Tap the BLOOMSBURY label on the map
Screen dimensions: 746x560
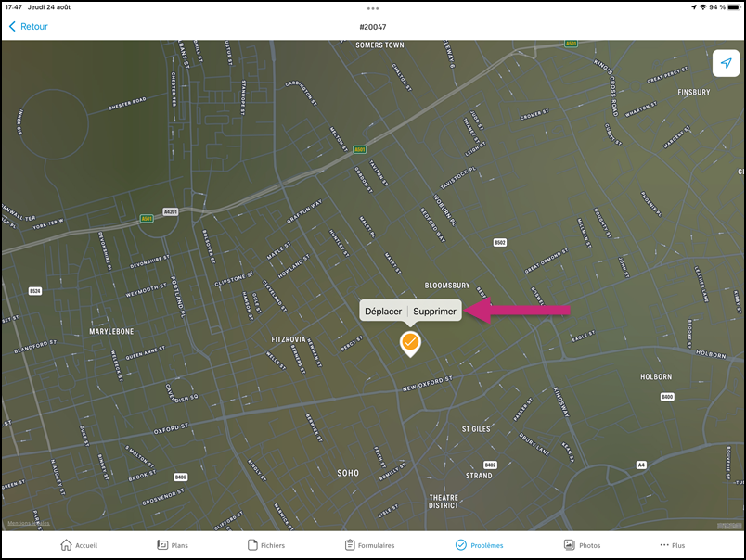(x=446, y=286)
